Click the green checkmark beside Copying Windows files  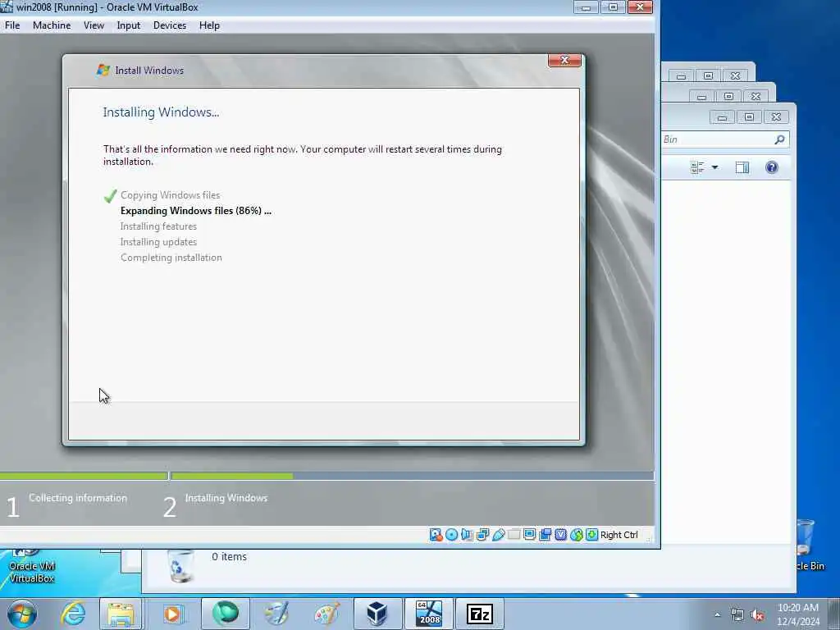click(x=111, y=196)
